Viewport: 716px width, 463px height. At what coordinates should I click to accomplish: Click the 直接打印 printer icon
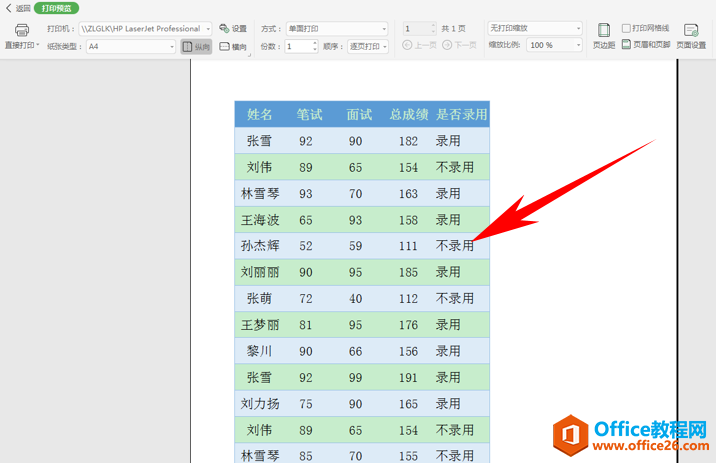21,30
